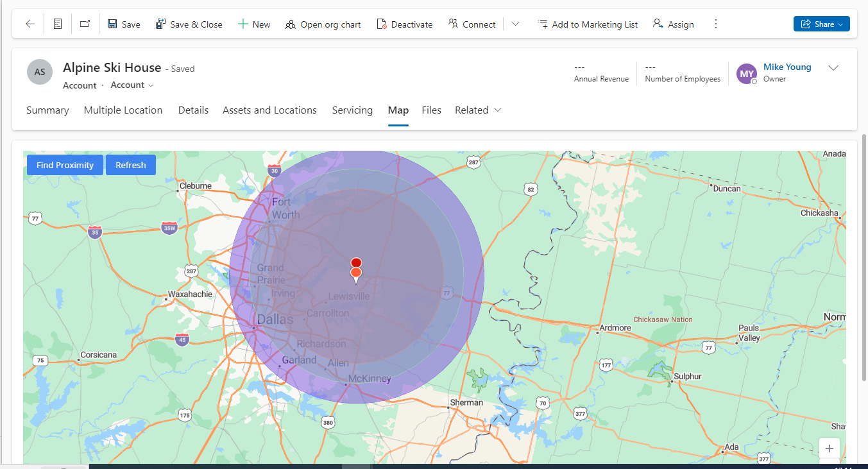Switch to the Summary tab

coord(47,110)
